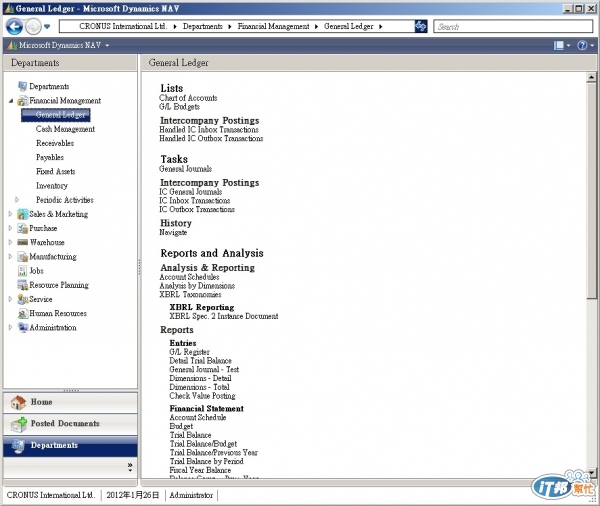
Task: Click CRONUS International Ltd. in address bar
Action: tap(123, 26)
